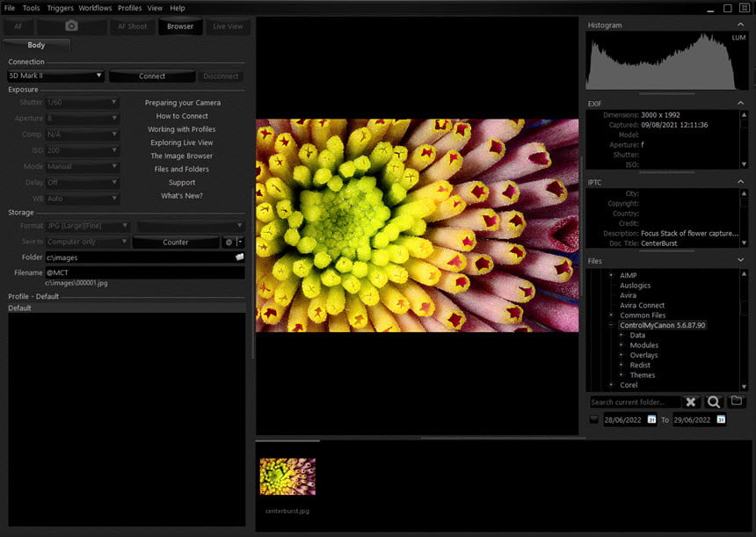Expand the Overlays folder node
756x537 pixels.
click(x=621, y=355)
